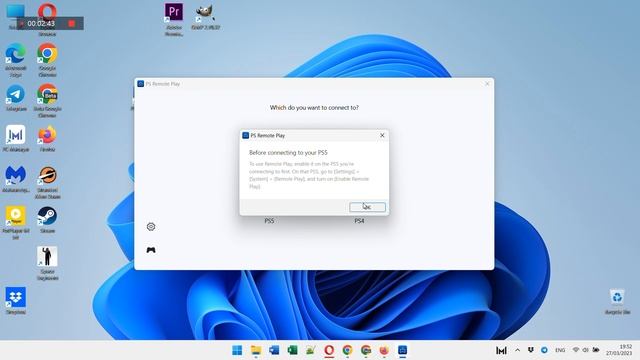The height and width of the screenshot is (360, 640).
Task: Open PC Manager desktop shortcut
Action: coord(16,139)
